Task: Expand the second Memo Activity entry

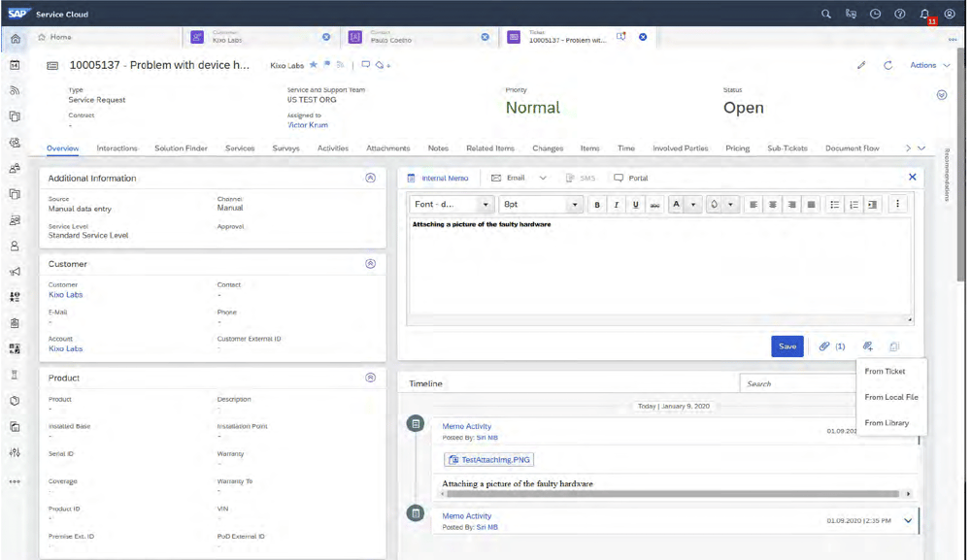Action: [x=908, y=520]
